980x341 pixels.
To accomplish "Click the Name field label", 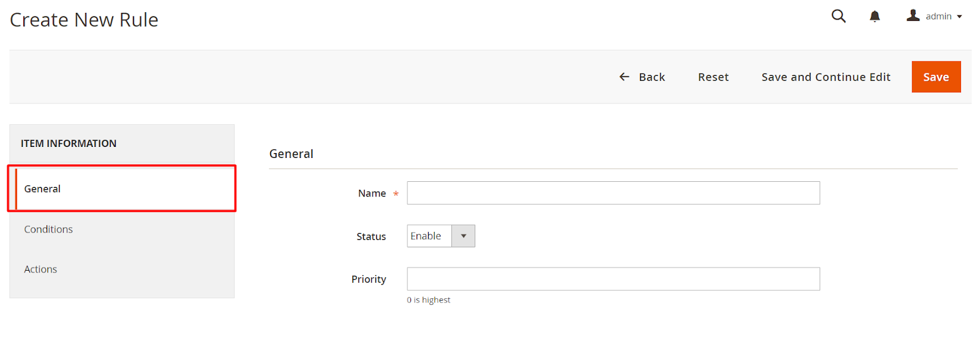I will click(x=372, y=193).
